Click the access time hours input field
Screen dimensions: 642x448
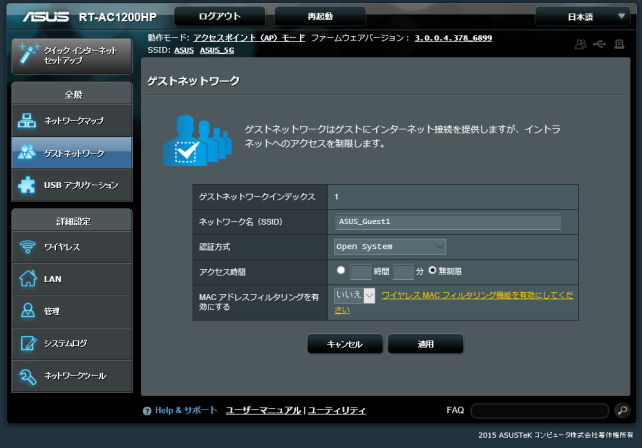[x=361, y=272]
